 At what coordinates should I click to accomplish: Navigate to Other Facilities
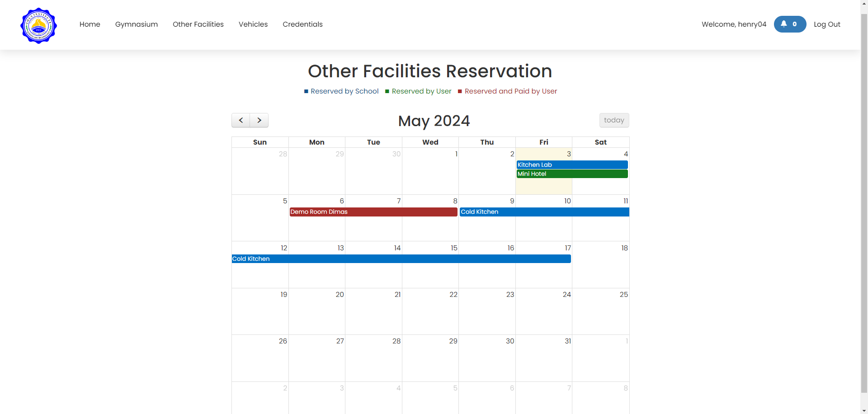[198, 24]
